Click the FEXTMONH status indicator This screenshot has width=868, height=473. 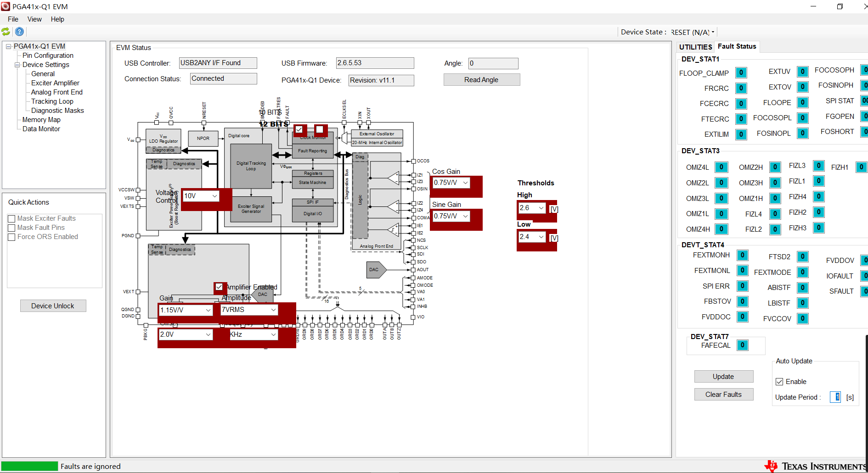coord(742,255)
